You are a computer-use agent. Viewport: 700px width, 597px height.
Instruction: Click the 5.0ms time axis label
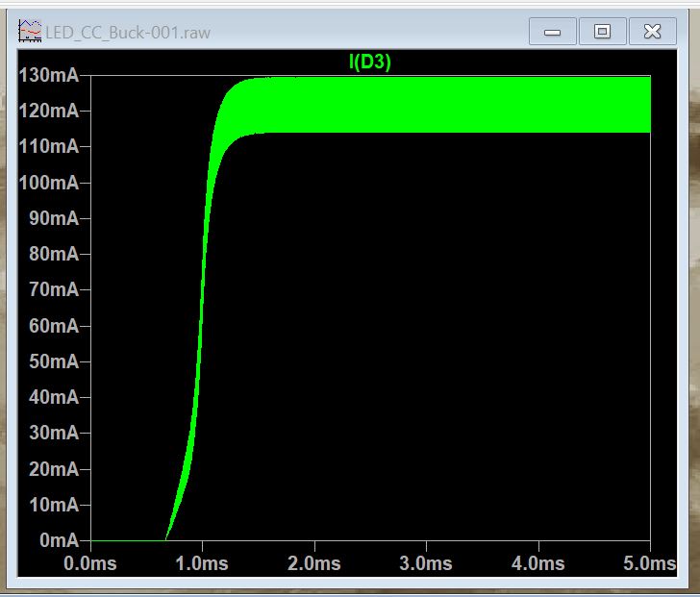point(650,563)
